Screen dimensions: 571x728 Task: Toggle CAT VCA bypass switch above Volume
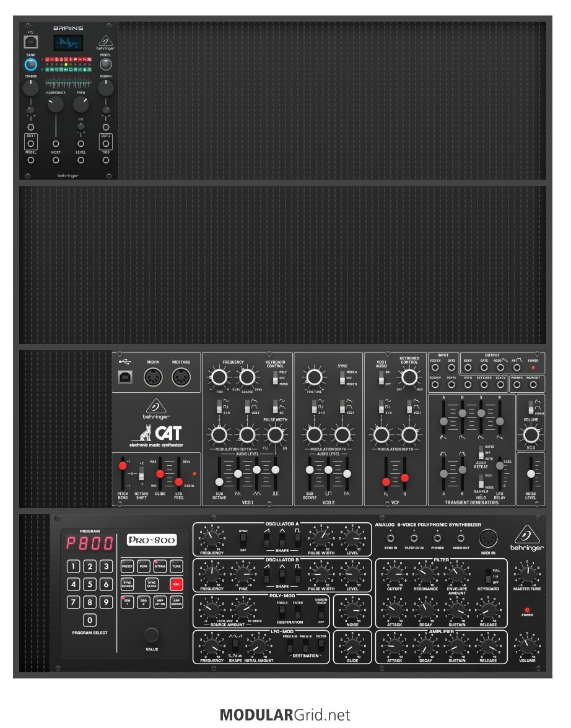531,407
